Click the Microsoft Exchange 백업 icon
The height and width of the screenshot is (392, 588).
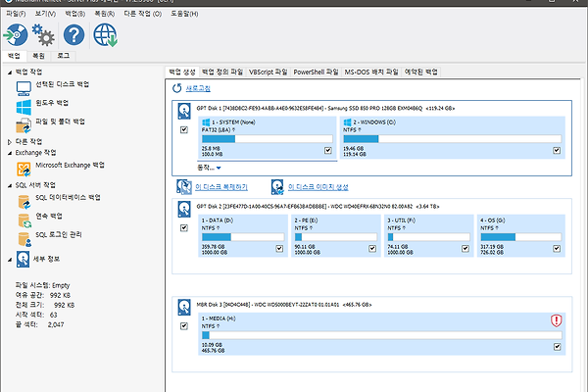(24, 166)
